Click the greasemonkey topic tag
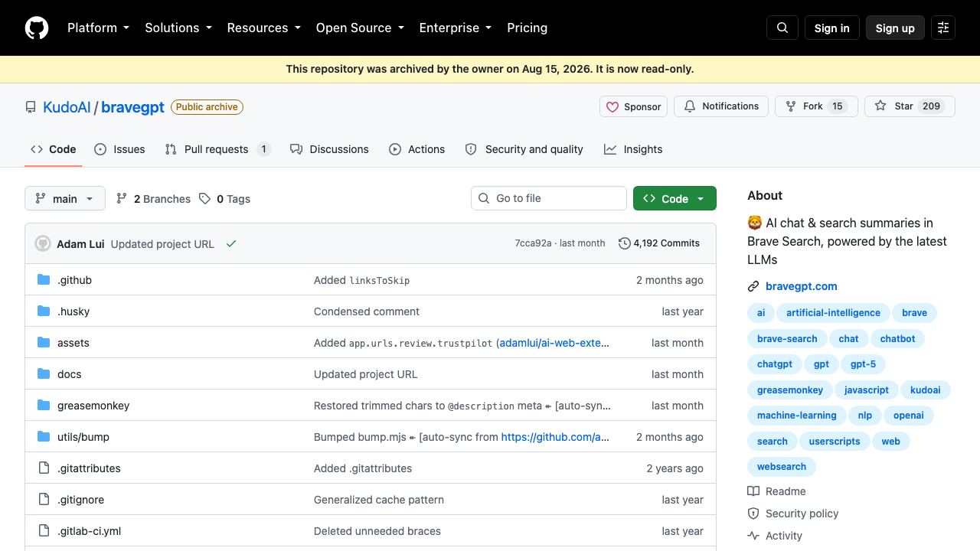The image size is (980, 551). [790, 390]
